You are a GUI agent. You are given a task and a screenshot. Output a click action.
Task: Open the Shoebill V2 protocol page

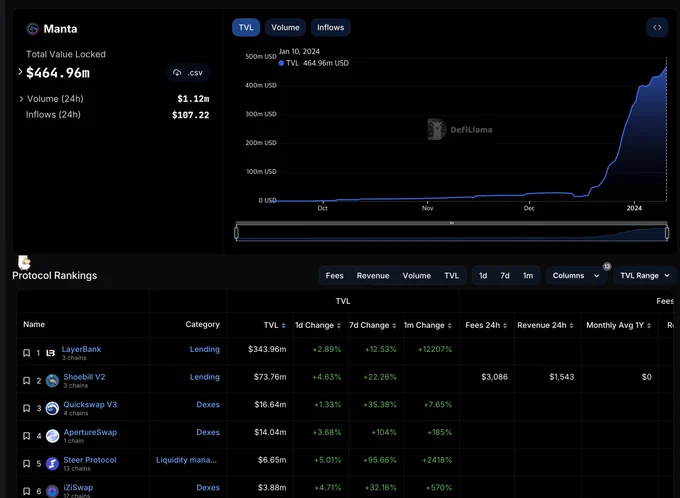[84, 377]
